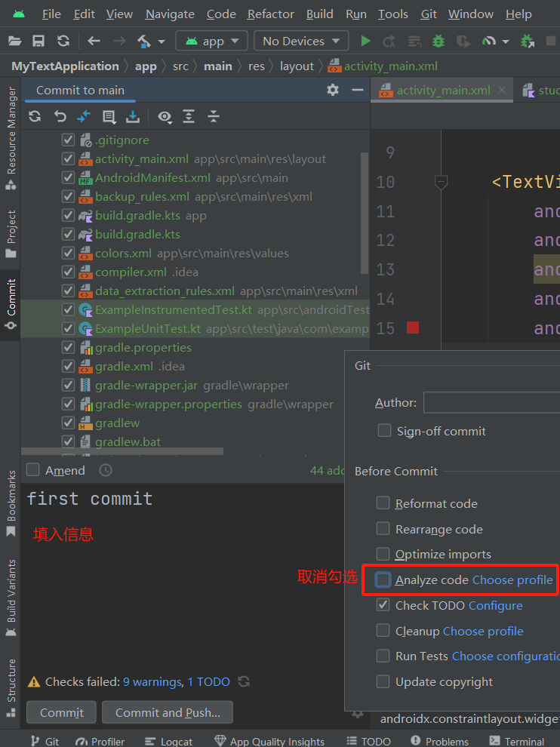Image resolution: width=560 pixels, height=747 pixels.
Task: Enable Rearrange code checkbox
Action: click(383, 529)
